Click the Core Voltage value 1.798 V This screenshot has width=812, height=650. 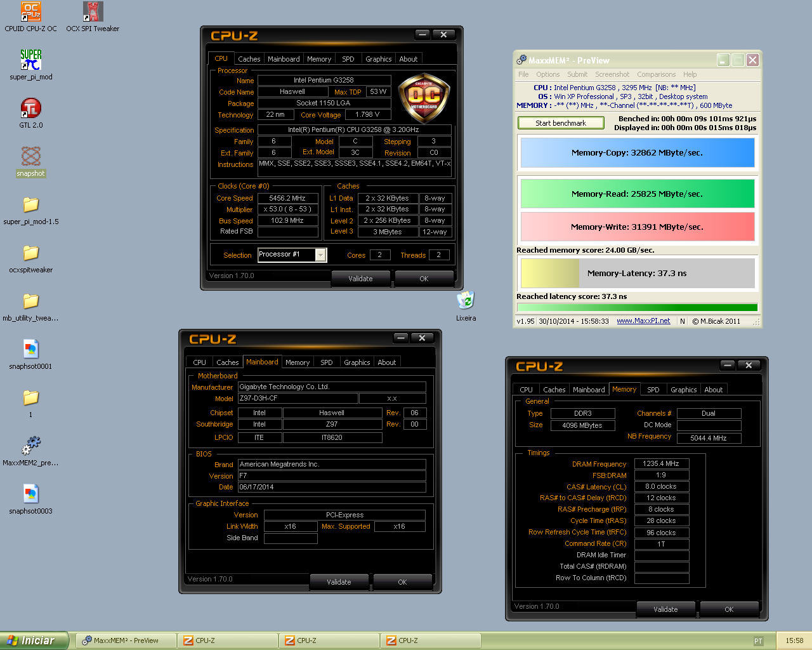pyautogui.click(x=367, y=115)
